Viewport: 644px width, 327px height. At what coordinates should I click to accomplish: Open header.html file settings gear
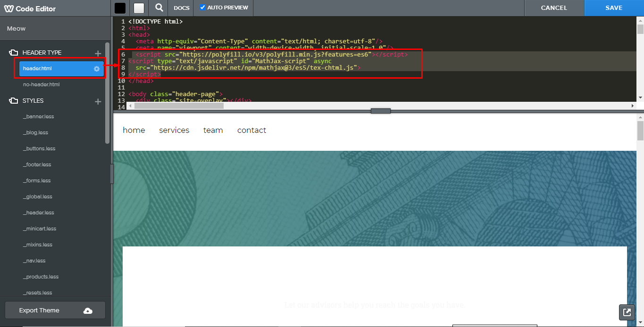(x=97, y=69)
